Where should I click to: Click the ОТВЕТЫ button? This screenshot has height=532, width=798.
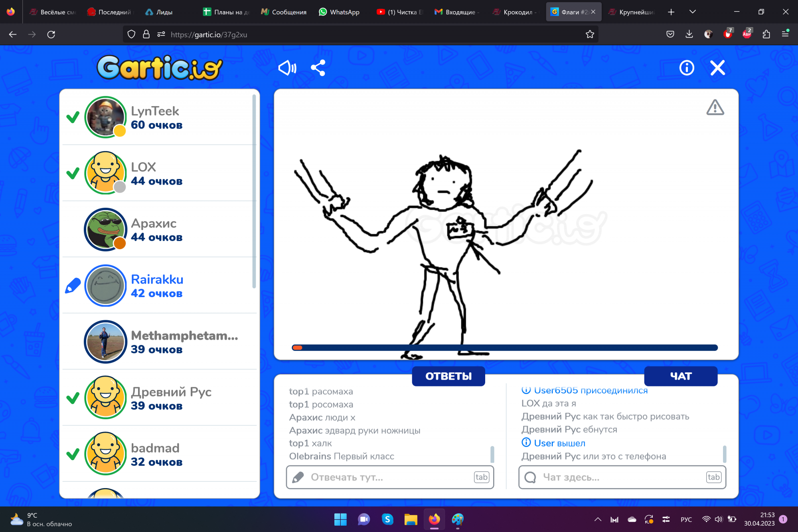(448, 376)
